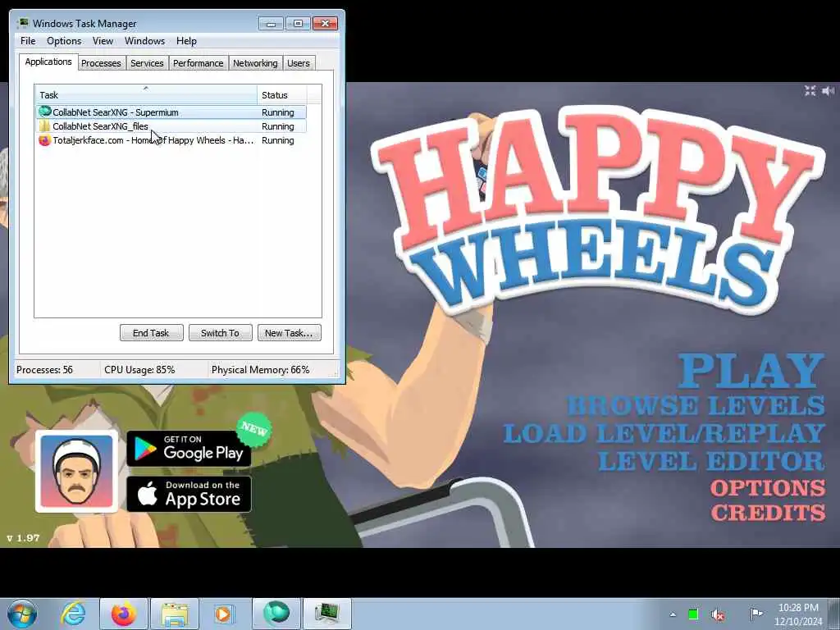Image resolution: width=840 pixels, height=630 pixels.
Task: Click the Download on the App Store badge
Action: tap(189, 494)
